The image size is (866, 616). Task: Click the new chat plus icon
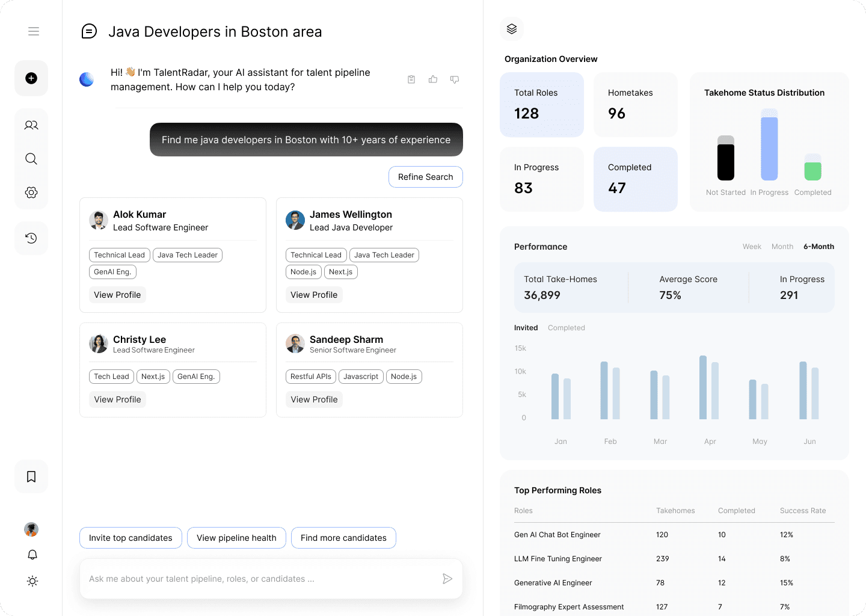click(x=31, y=78)
